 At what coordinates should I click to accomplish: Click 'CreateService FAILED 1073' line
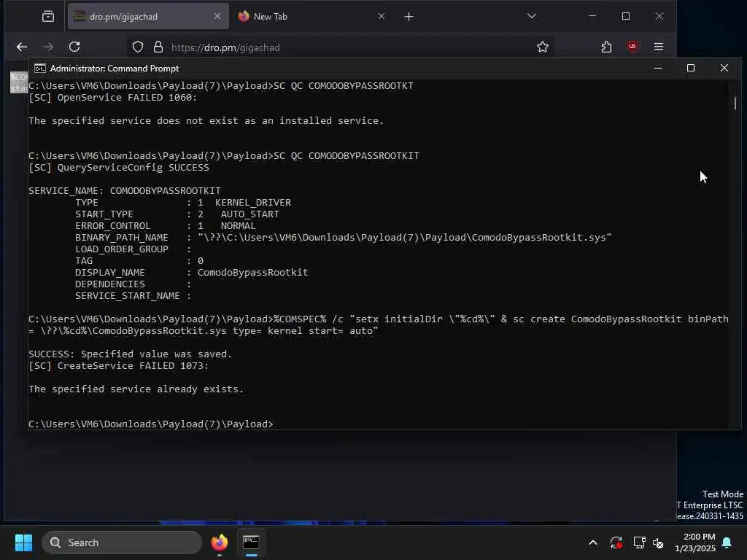coord(119,366)
